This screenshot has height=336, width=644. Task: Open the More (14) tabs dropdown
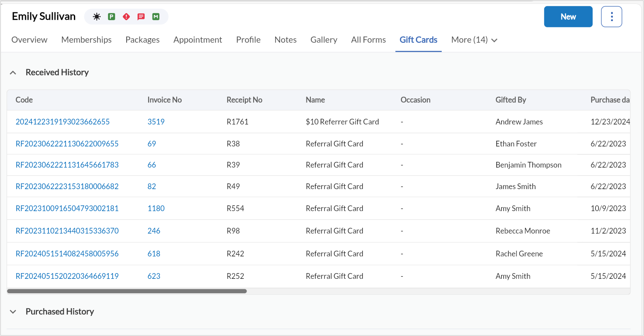pos(474,40)
